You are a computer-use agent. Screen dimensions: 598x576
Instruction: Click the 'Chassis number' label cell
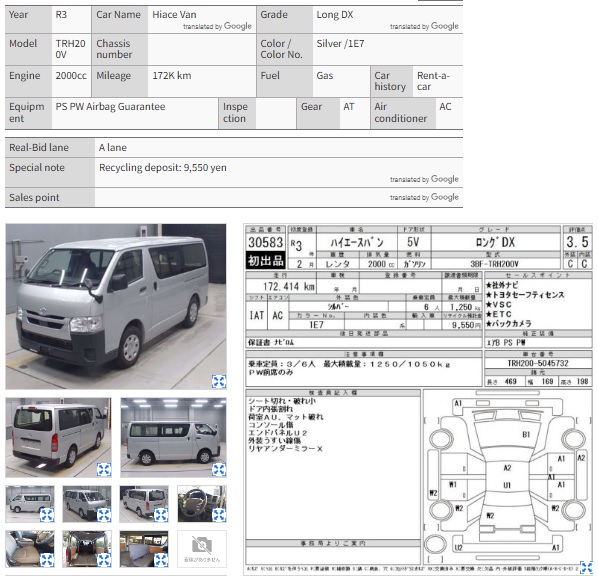click(x=120, y=49)
